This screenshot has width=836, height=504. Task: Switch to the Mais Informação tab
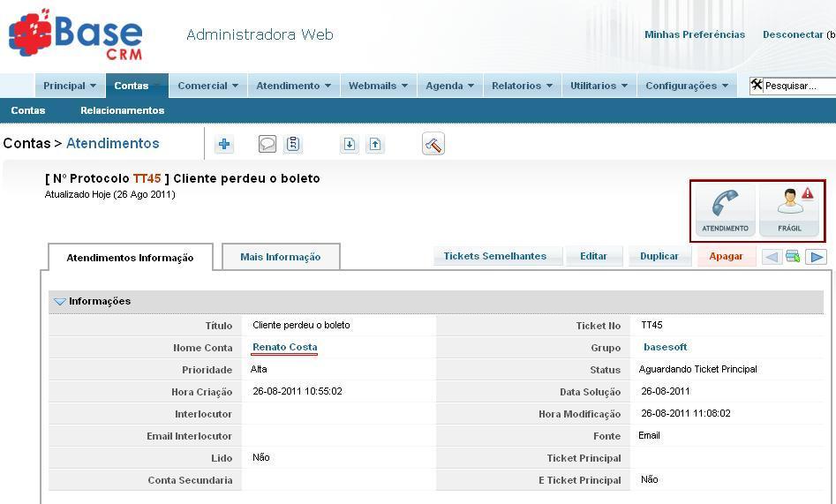[280, 257]
